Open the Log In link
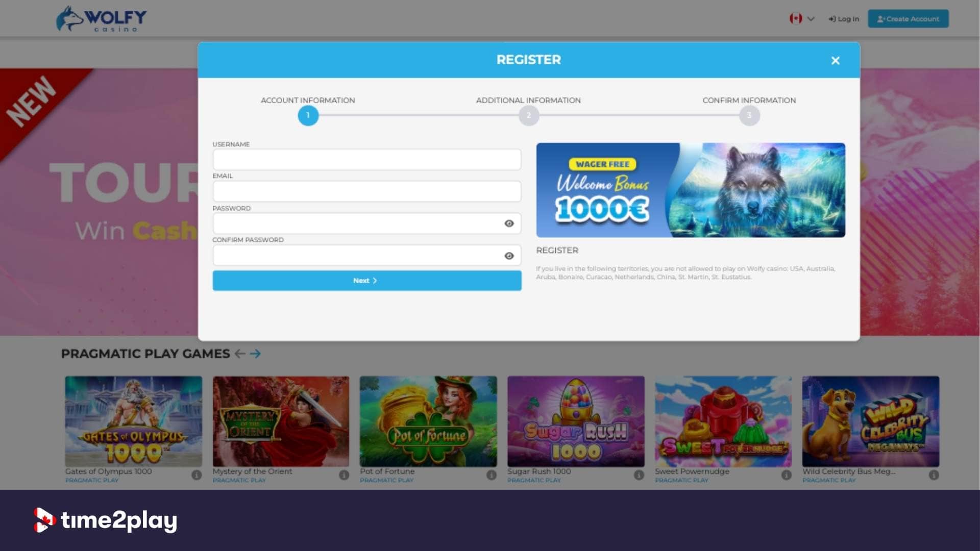The width and height of the screenshot is (980, 551). (x=844, y=19)
